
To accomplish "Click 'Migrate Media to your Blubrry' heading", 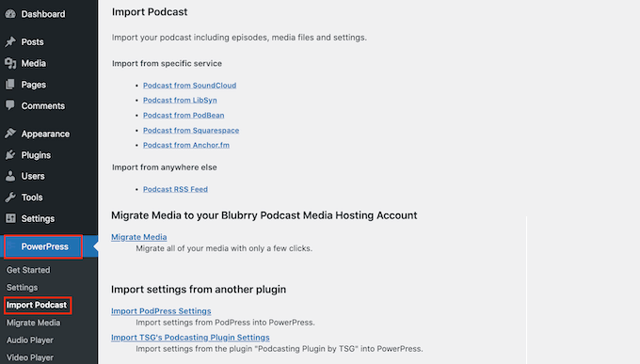I will [x=264, y=215].
